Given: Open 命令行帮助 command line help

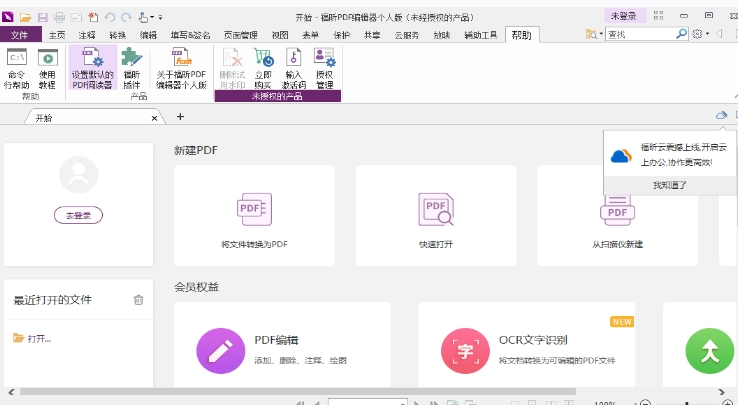Looking at the screenshot, I should coord(16,69).
